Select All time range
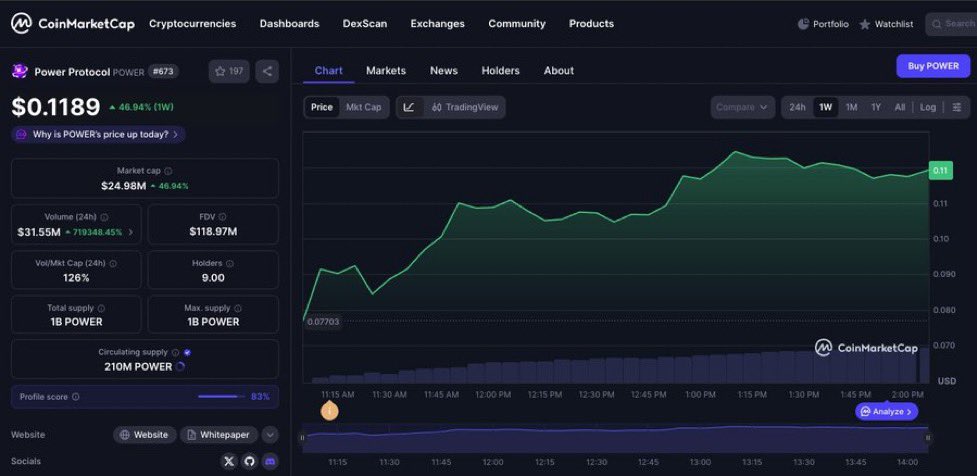The height and width of the screenshot is (476, 977). pos(900,107)
